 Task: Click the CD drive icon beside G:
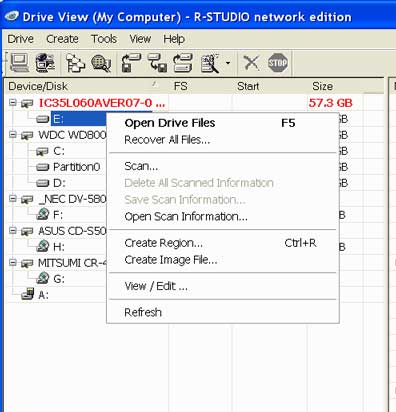pyautogui.click(x=43, y=278)
